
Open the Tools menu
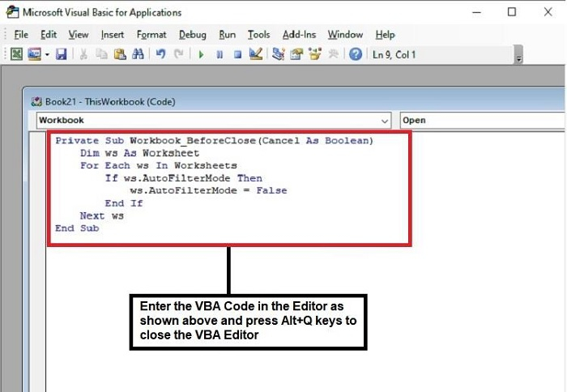point(258,35)
